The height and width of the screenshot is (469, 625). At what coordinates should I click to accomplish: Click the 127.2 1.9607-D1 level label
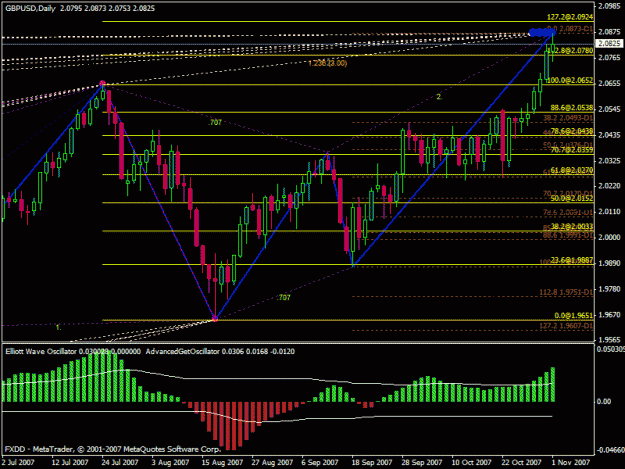(566, 326)
